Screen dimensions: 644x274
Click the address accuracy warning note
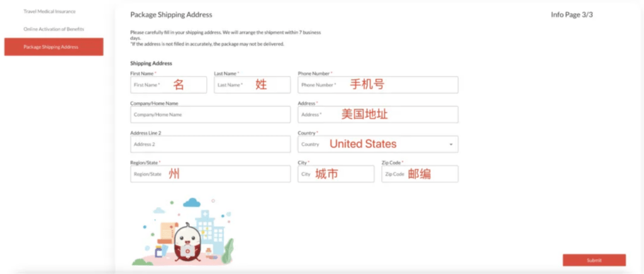click(x=207, y=44)
